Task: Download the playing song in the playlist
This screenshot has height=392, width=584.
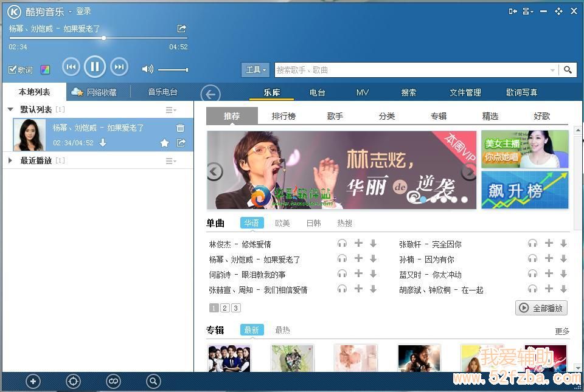Action: 103,142
